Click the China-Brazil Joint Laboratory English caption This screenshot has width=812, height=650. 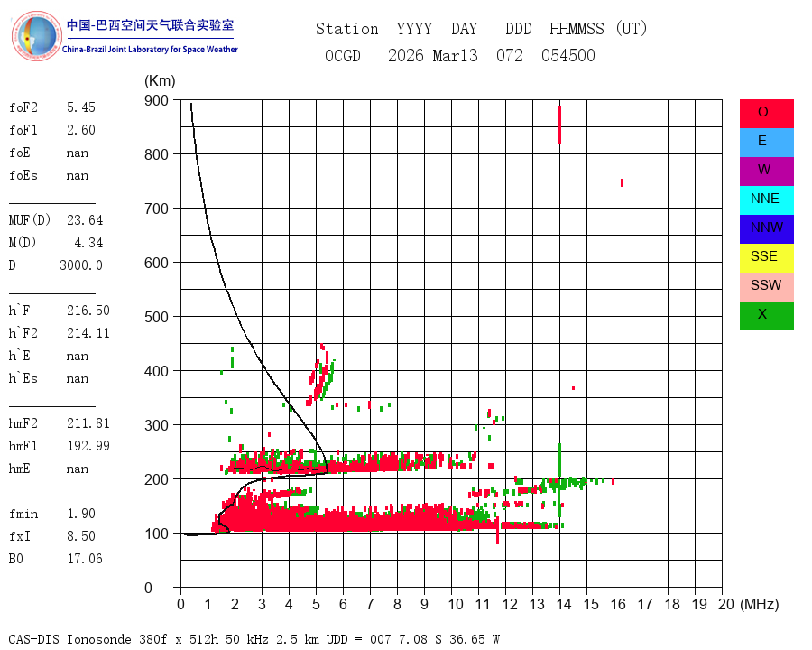pyautogui.click(x=150, y=50)
